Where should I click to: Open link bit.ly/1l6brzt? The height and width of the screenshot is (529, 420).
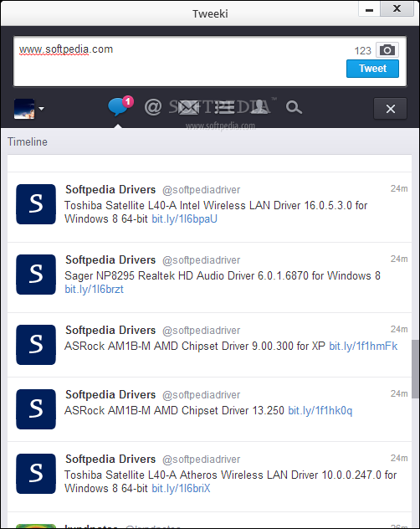tap(94, 289)
